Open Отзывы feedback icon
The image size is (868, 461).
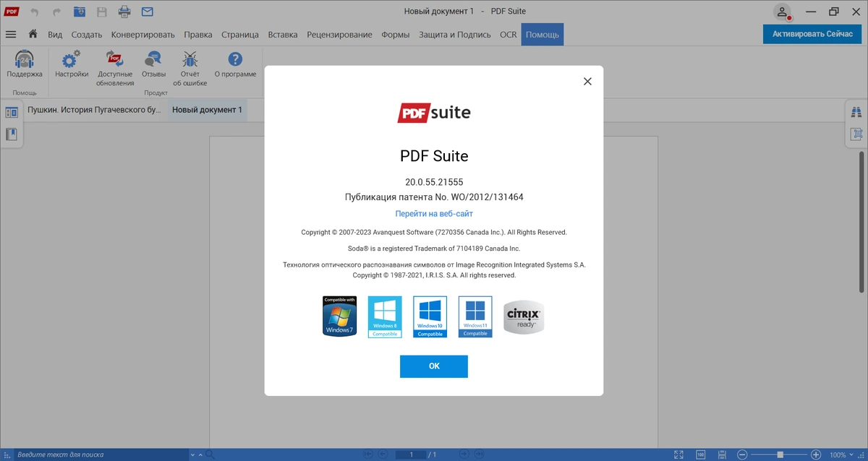(153, 60)
